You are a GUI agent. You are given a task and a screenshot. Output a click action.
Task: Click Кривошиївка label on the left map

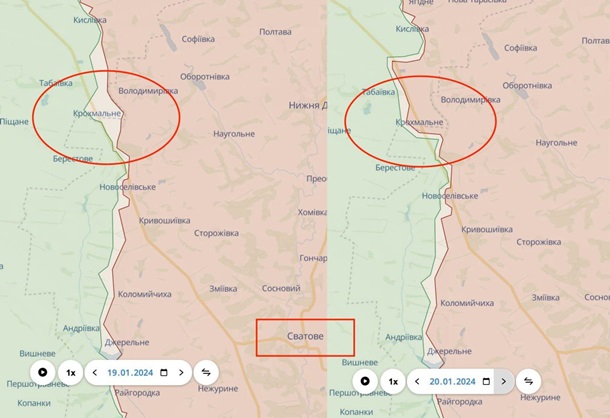pos(165,220)
